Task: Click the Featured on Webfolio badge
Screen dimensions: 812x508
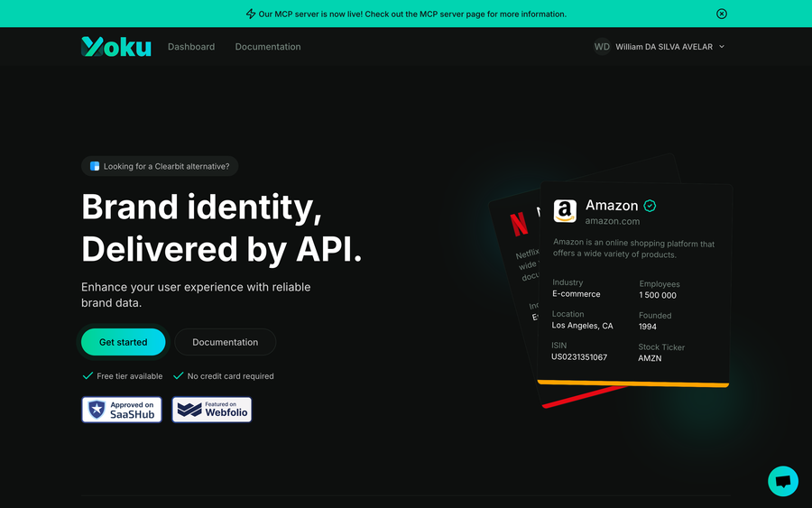Action: [x=212, y=410]
